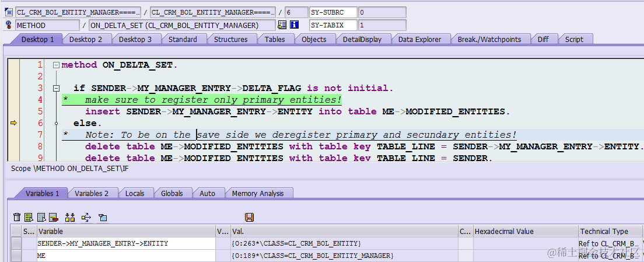Select the Variables 1 tab
This screenshot has height=262, width=644.
43,193
